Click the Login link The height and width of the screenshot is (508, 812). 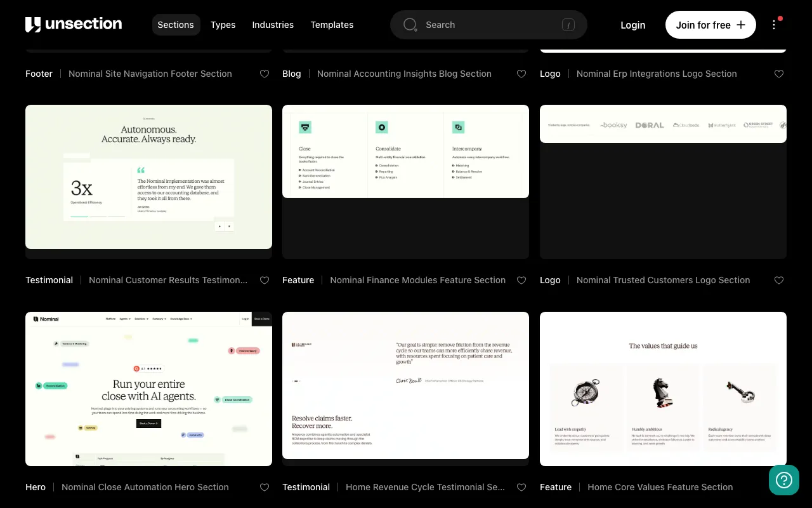[632, 25]
